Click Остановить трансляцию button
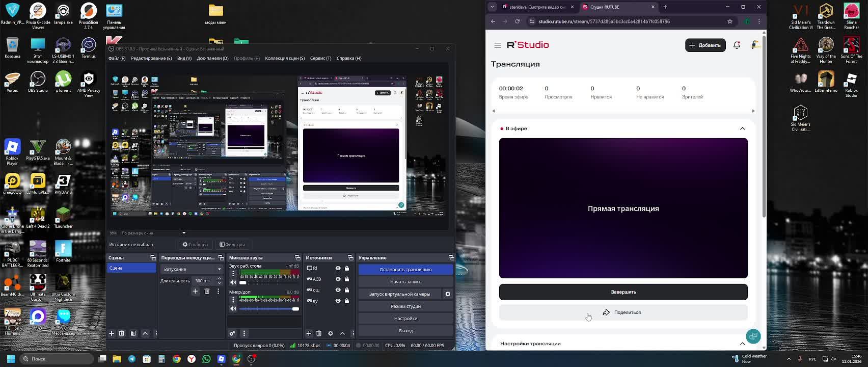 [405, 270]
